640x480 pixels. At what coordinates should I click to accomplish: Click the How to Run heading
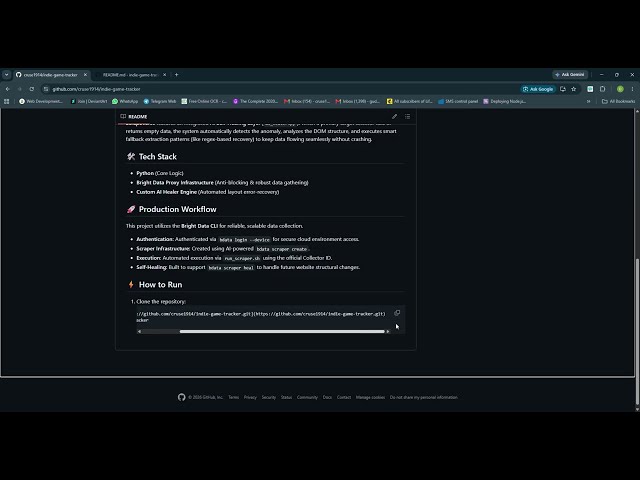(x=160, y=285)
